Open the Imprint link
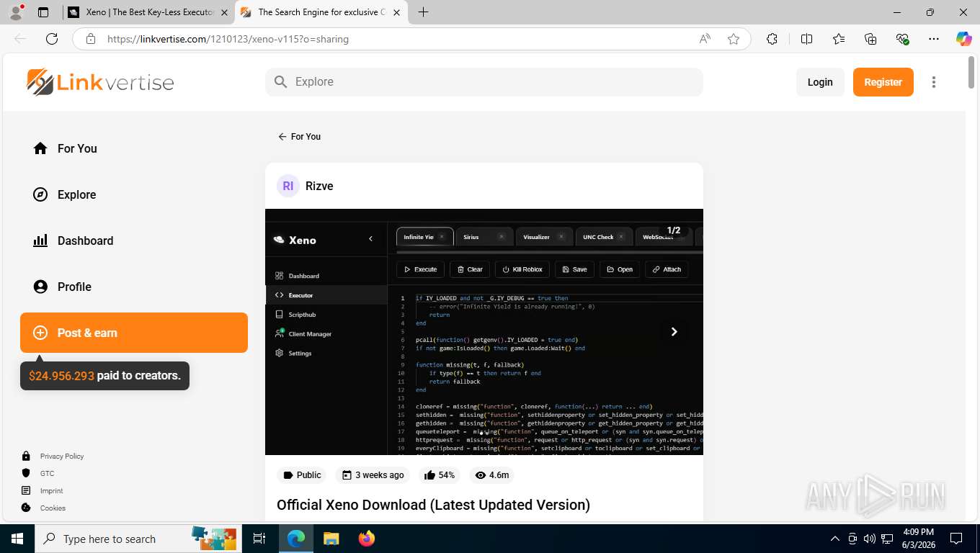This screenshot has height=553, width=980. (x=52, y=491)
